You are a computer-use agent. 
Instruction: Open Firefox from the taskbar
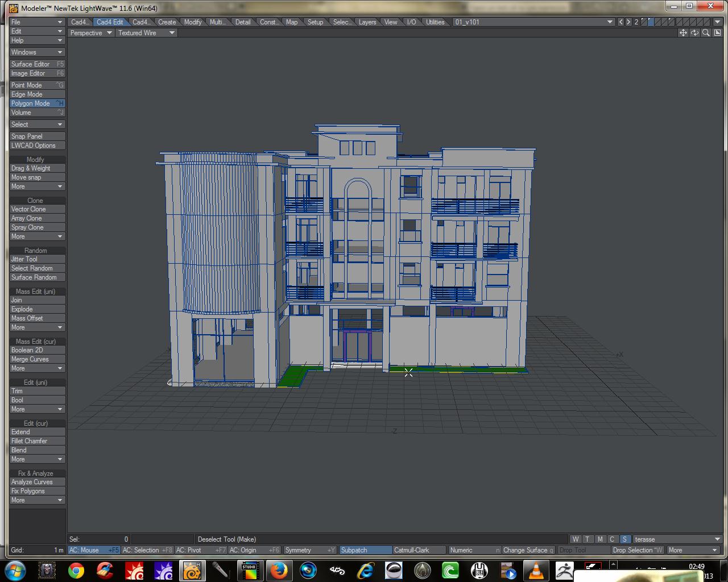click(x=278, y=569)
